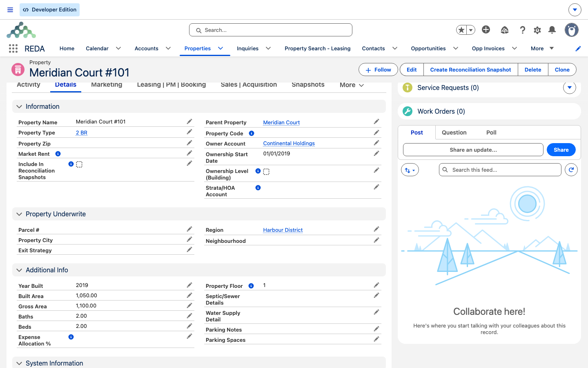Go to the Home navigation item

[x=67, y=48]
